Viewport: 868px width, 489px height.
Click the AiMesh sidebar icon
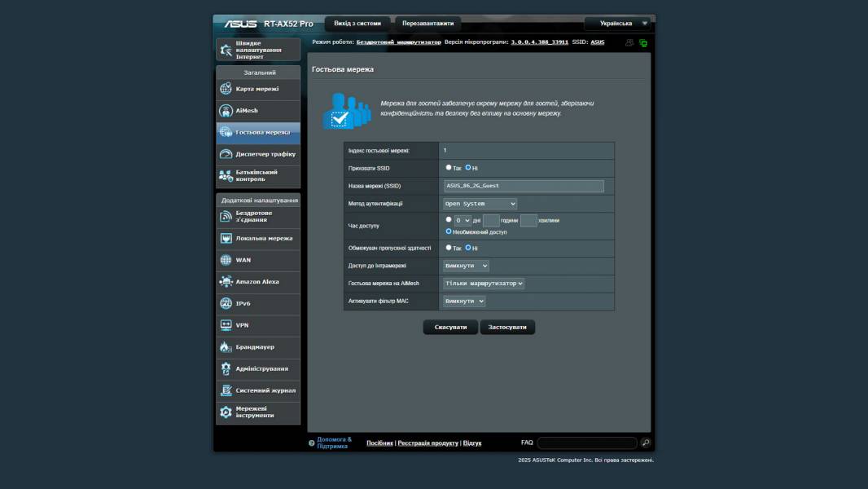point(226,111)
